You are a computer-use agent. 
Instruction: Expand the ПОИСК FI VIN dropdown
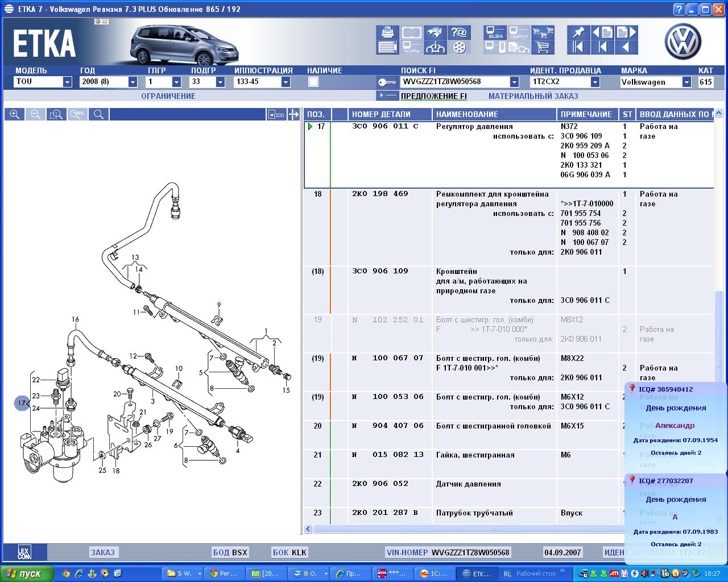click(x=514, y=82)
